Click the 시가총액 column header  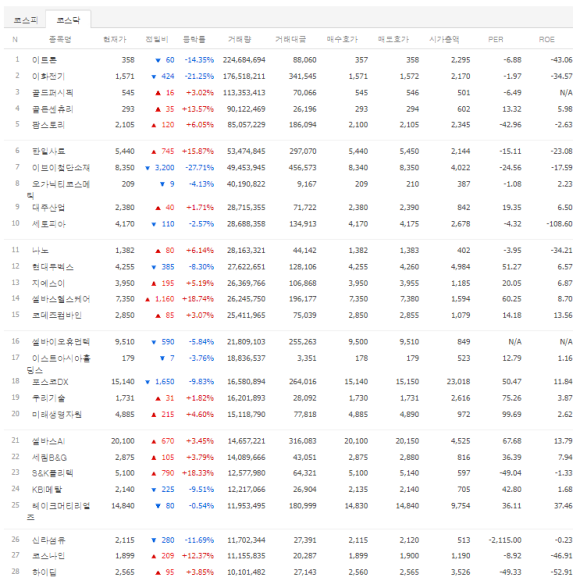444,39
